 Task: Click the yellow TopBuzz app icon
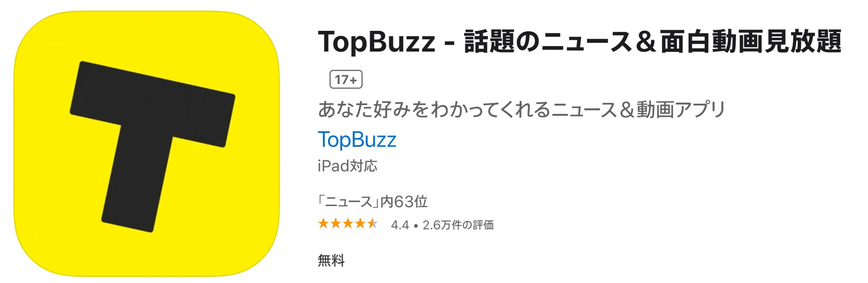[146, 144]
